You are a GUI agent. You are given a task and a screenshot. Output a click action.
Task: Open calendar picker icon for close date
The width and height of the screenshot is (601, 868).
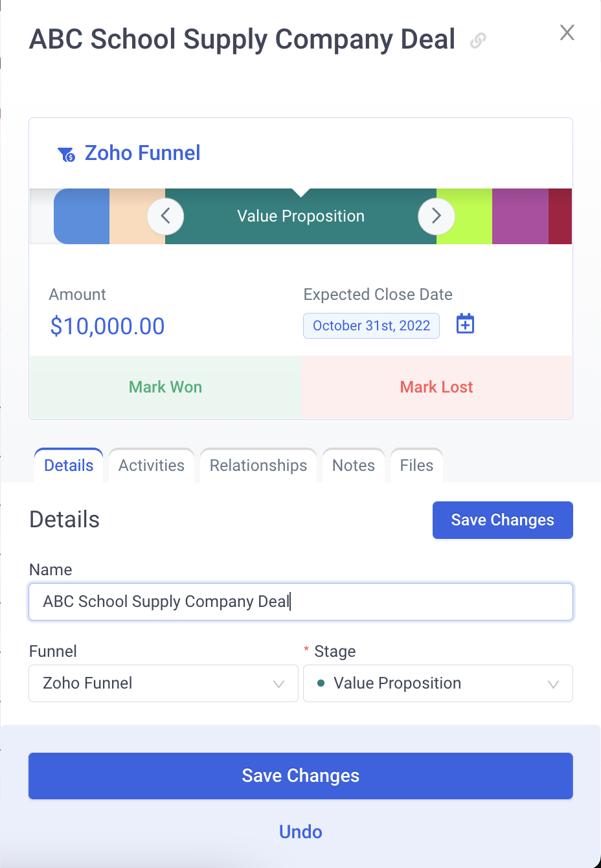point(465,323)
